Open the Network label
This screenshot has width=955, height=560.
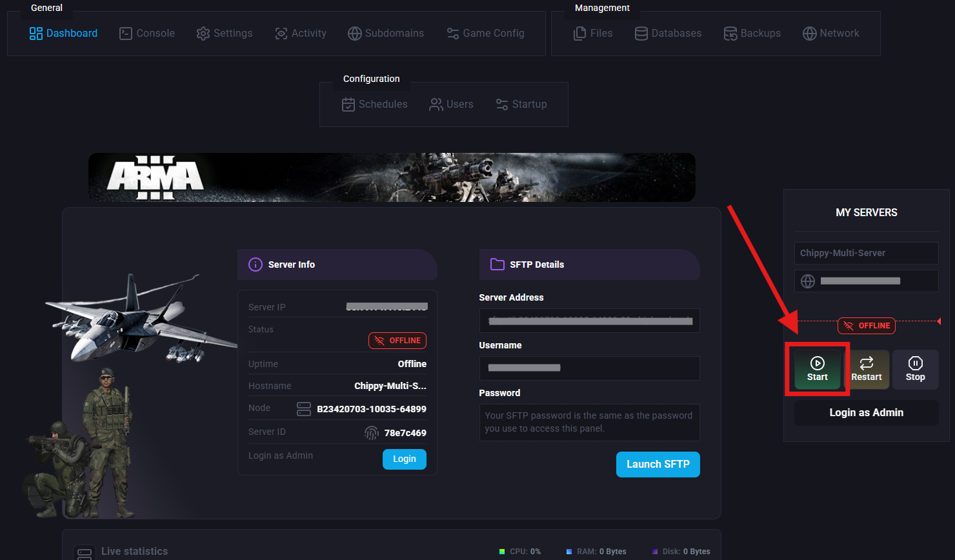tap(839, 34)
